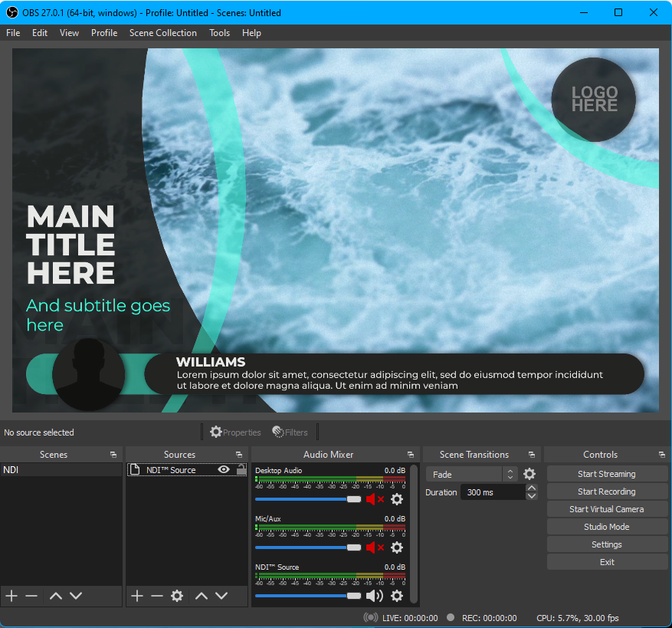The image size is (672, 628).
Task: Open transition properties gear next to Fade
Action: click(529, 474)
